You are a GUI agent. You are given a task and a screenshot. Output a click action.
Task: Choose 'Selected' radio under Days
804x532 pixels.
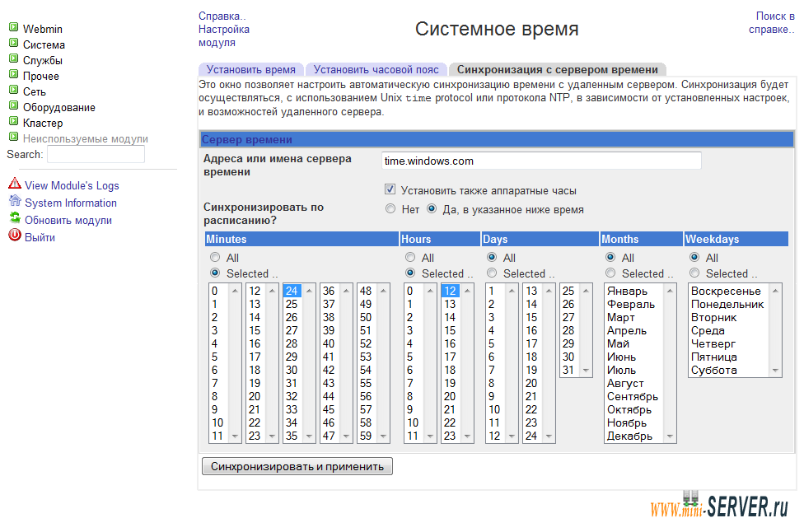(492, 273)
